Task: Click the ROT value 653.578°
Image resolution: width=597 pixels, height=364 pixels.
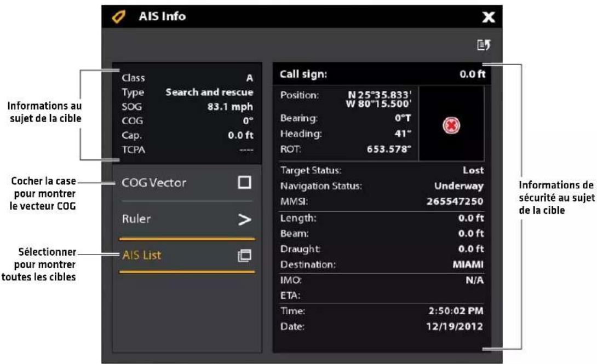Action: click(x=389, y=149)
